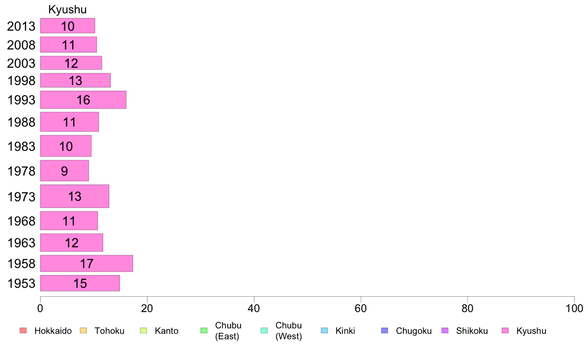Click the Hokkaido legend color swatch
The image size is (588, 364).
[23, 330]
